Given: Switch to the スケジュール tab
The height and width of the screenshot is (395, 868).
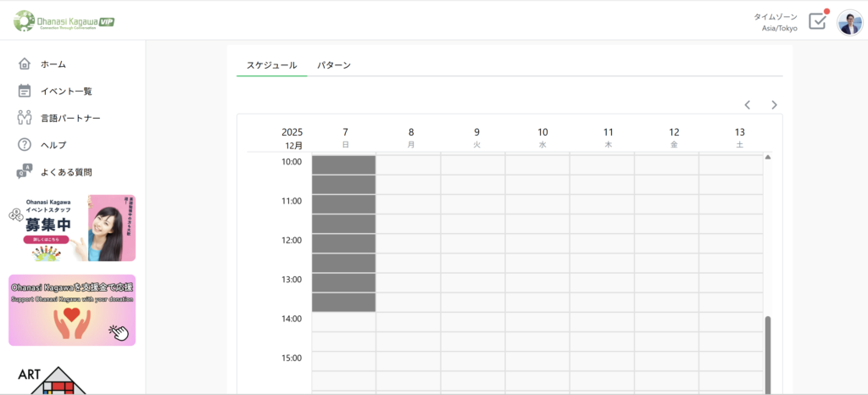Looking at the screenshot, I should tap(271, 65).
